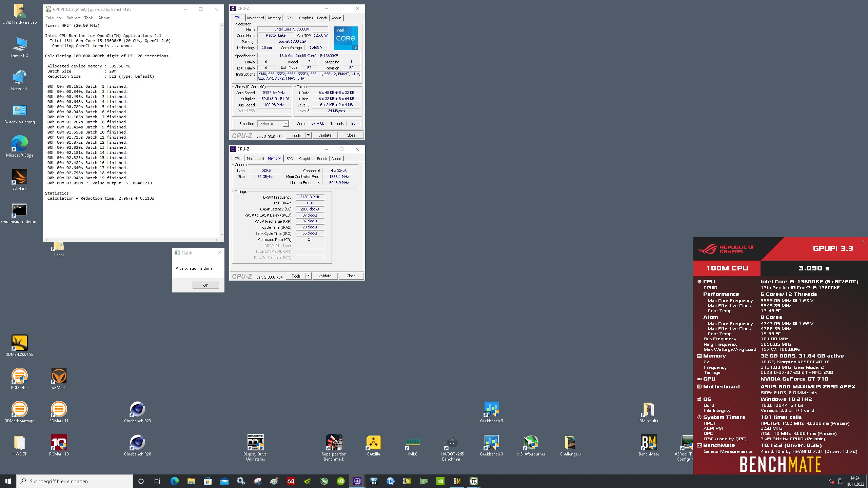Launch 3DMark 11 shortcut
The image size is (868, 488).
point(59,412)
